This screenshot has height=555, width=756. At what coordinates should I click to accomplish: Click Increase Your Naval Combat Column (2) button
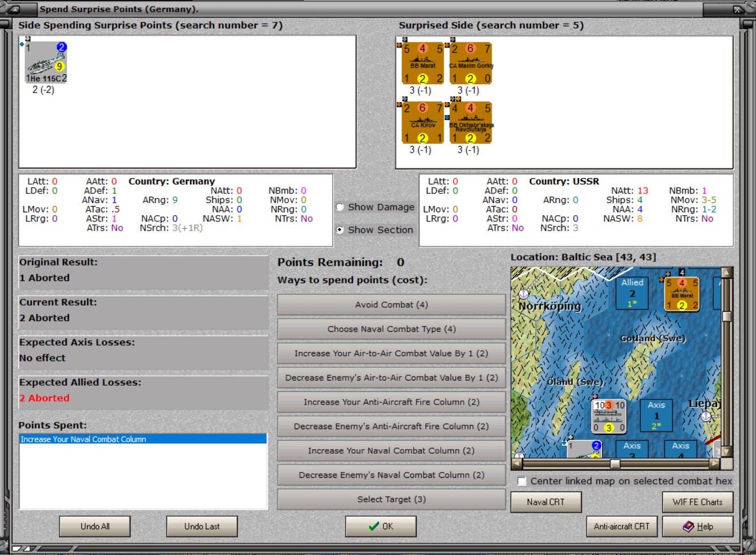[x=391, y=451]
